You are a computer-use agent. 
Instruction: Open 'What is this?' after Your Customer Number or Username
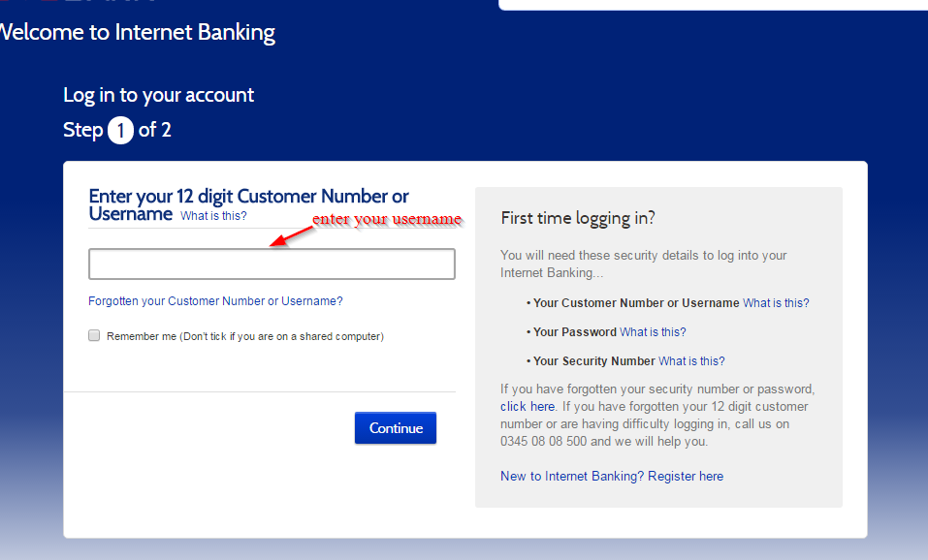(776, 302)
